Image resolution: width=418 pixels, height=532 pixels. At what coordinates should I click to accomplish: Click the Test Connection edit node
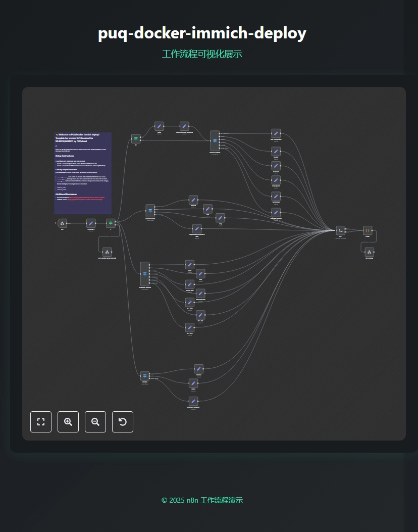coord(276,134)
